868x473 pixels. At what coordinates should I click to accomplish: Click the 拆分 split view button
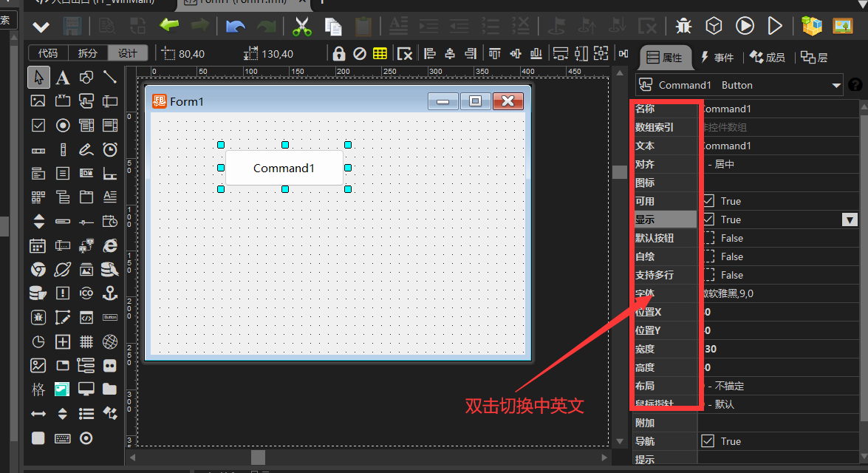87,53
